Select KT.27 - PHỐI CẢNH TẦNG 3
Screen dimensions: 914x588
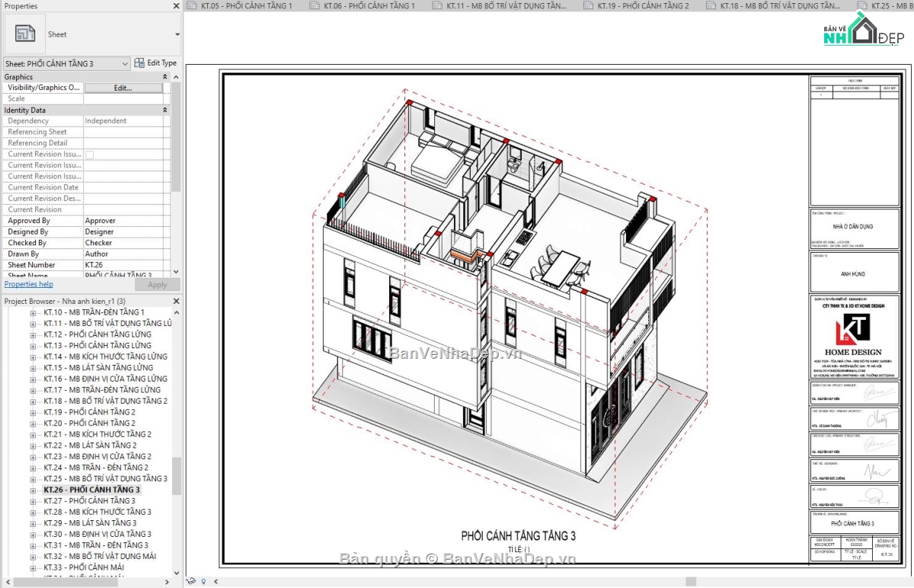(89, 500)
